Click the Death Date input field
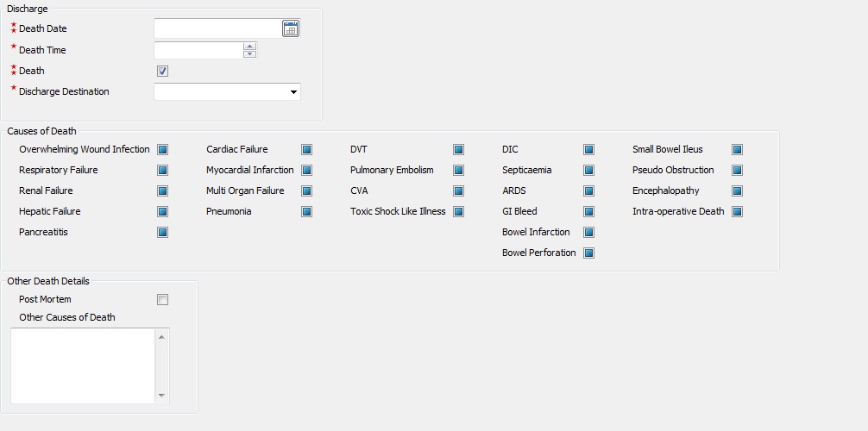The height and width of the screenshot is (431, 868). 217,29
